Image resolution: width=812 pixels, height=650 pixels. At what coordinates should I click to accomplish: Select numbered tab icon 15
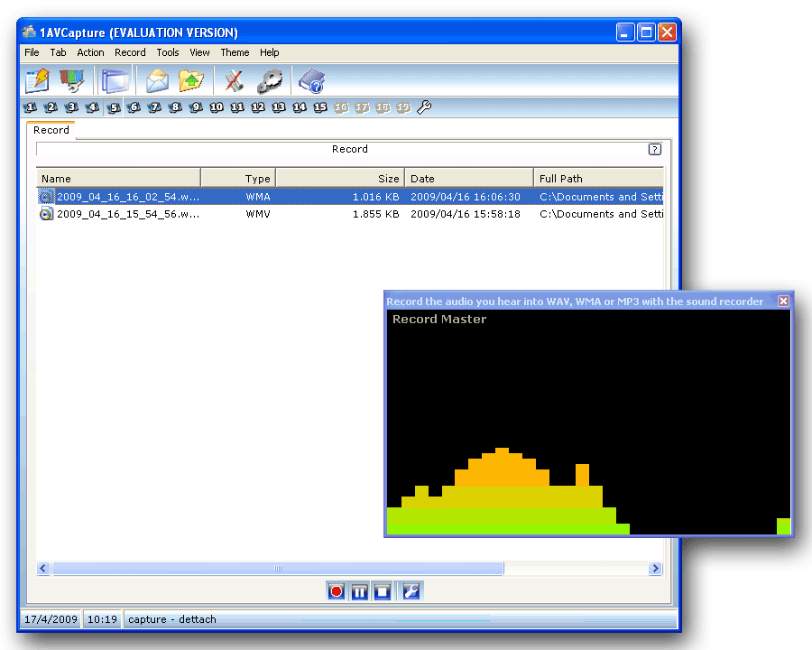pyautogui.click(x=320, y=107)
